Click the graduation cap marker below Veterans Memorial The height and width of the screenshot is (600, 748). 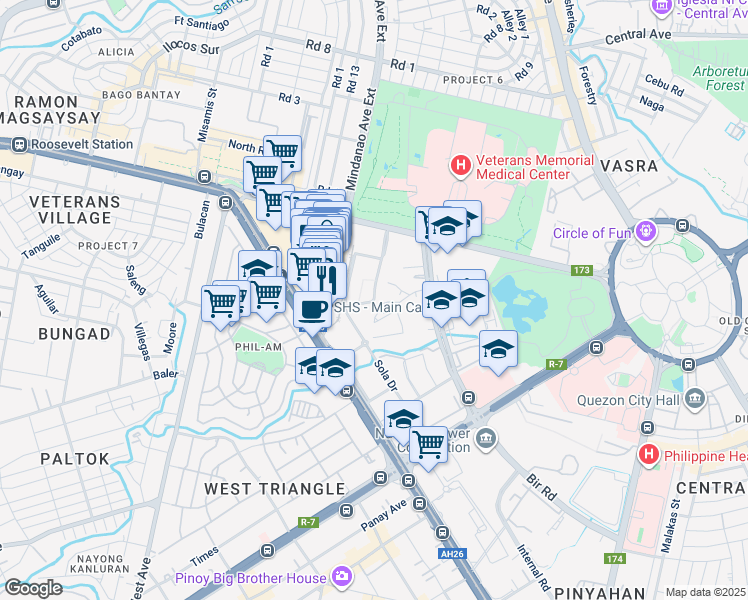[x=447, y=228]
